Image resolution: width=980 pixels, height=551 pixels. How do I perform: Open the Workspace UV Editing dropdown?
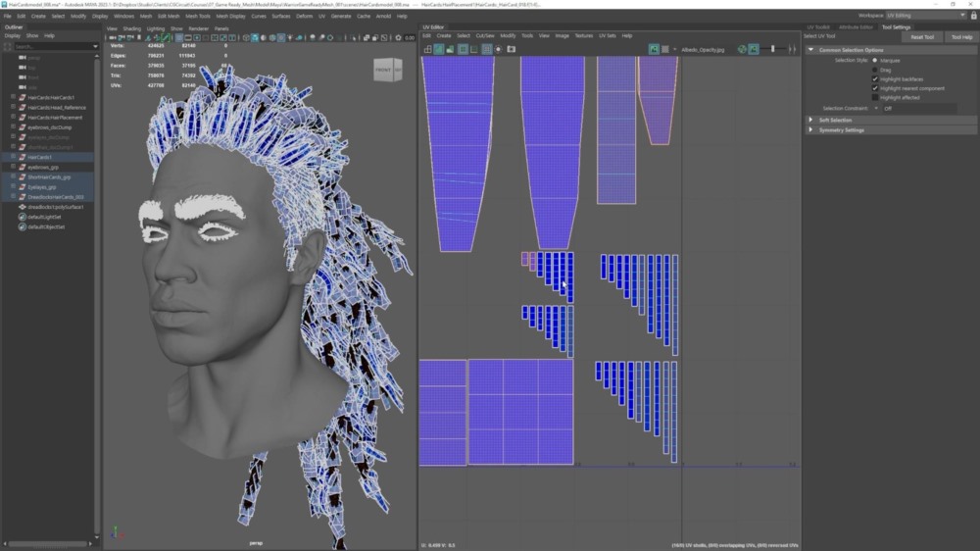(926, 16)
